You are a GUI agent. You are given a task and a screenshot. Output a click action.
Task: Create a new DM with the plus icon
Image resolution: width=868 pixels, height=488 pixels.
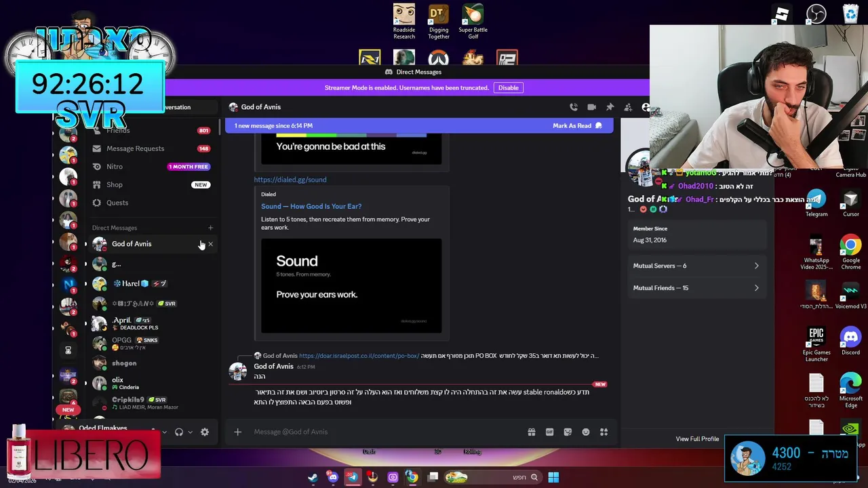tap(210, 228)
